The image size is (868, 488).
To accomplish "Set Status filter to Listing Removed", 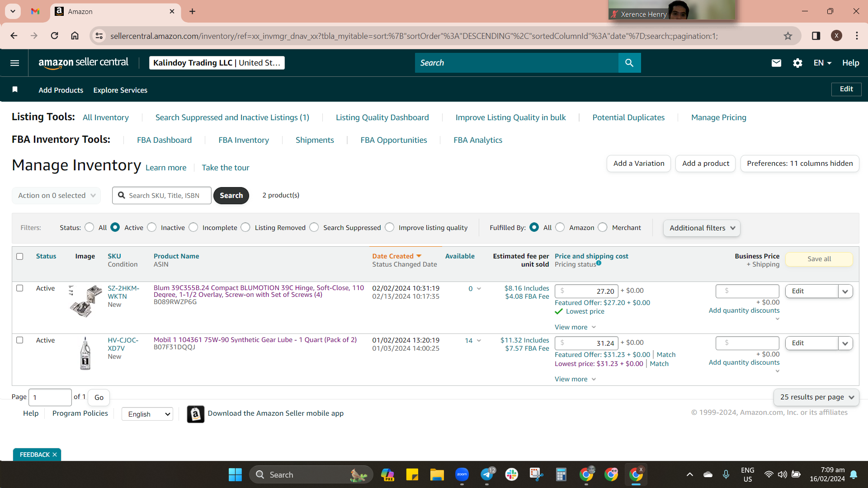I will pos(245,227).
